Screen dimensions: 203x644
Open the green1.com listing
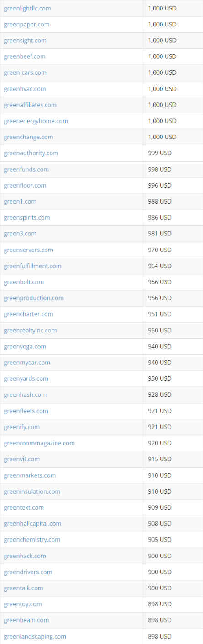pyautogui.click(x=20, y=201)
